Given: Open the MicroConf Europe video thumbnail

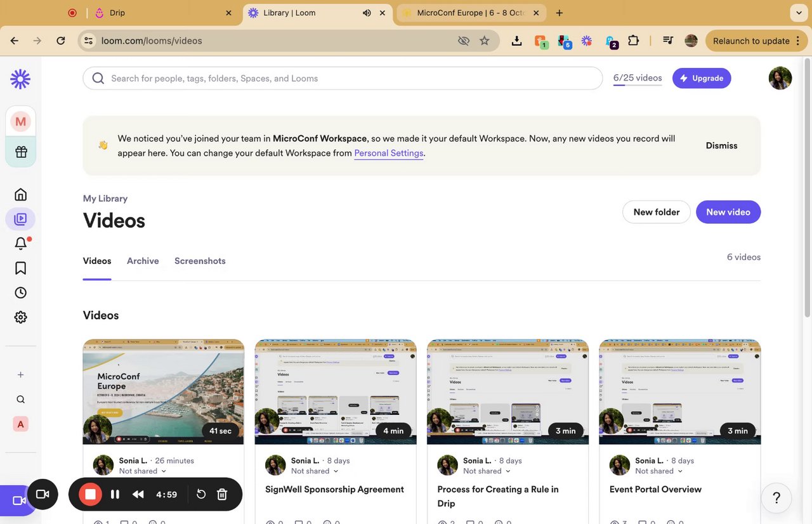Looking at the screenshot, I should (x=164, y=392).
